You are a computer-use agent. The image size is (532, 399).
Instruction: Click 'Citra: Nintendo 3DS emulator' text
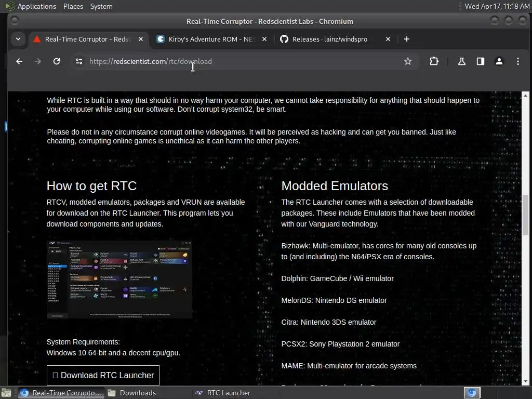coord(329,322)
